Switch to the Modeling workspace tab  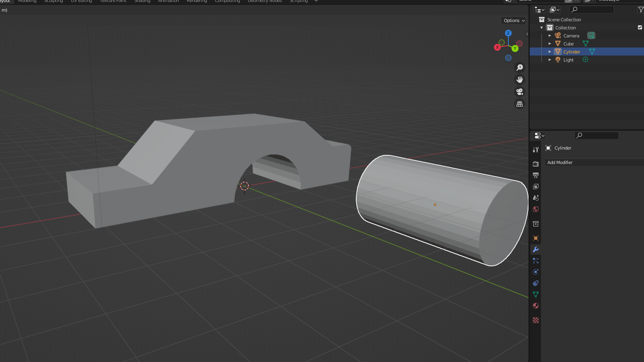27,1
